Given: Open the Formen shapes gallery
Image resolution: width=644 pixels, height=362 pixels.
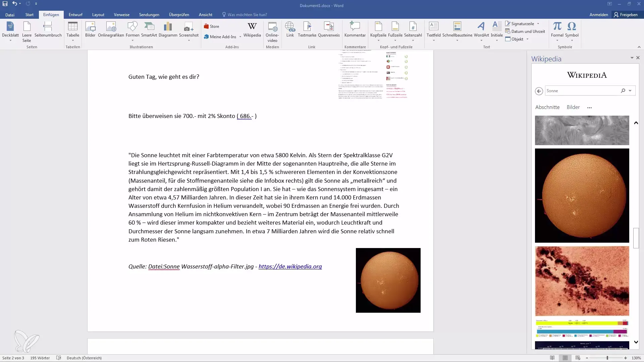Looking at the screenshot, I should coord(132,31).
